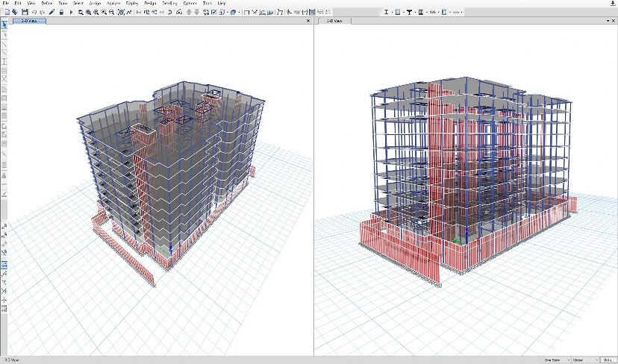Select the pointer tool in left toolbar
The height and width of the screenshot is (364, 618).
tap(4, 25)
